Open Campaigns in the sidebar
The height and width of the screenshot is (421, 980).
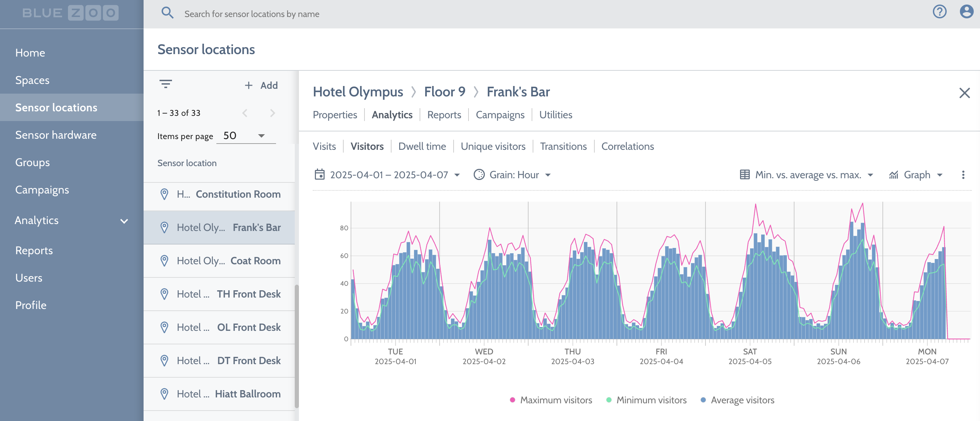[x=42, y=190]
